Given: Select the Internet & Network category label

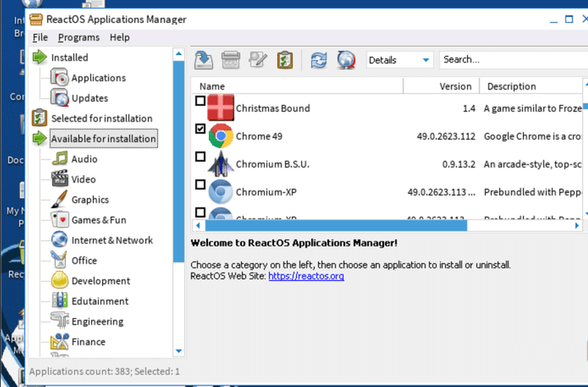Looking at the screenshot, I should coord(112,240).
